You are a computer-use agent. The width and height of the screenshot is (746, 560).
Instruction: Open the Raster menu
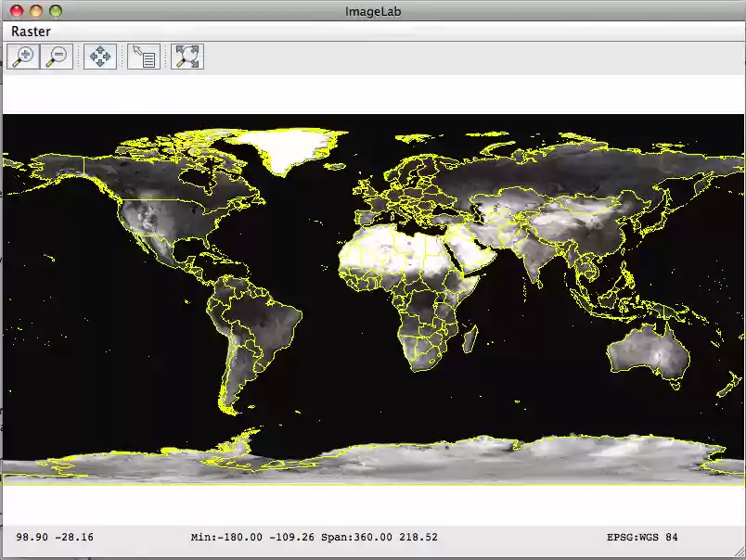point(31,31)
